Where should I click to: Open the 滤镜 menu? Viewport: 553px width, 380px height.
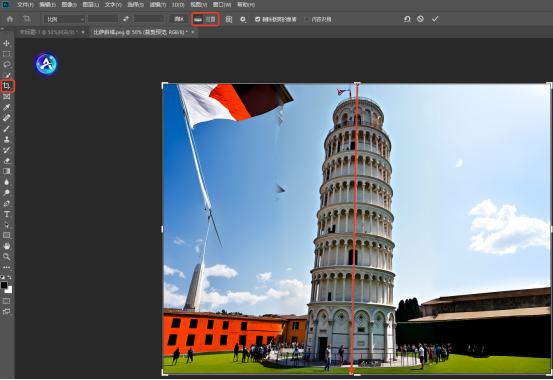[x=158, y=5]
